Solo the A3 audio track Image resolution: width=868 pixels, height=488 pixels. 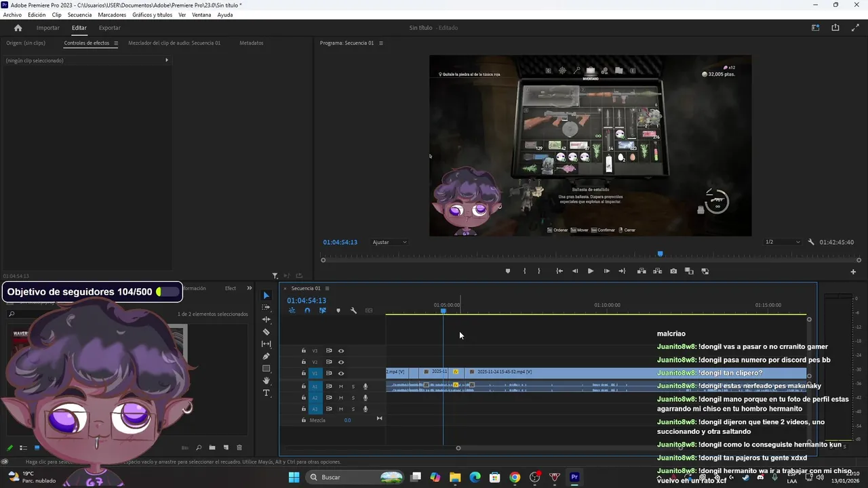pyautogui.click(x=353, y=409)
